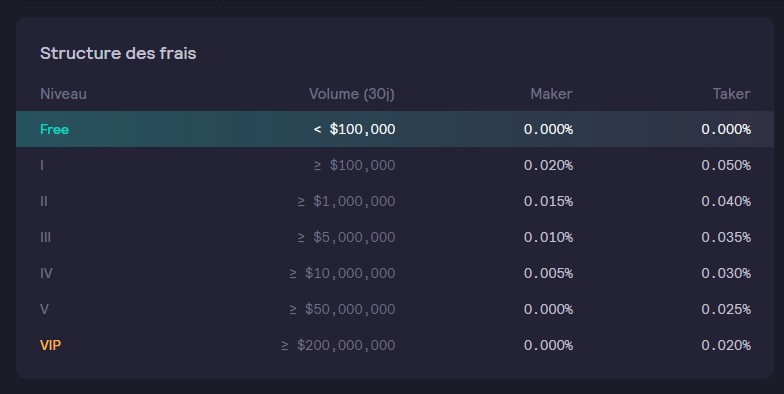Click the Volume (30j) column header

(x=352, y=94)
